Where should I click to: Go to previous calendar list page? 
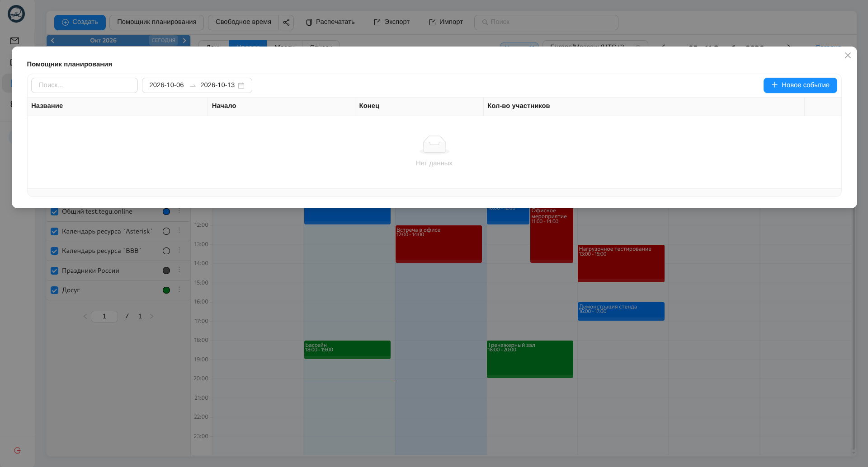(x=85, y=316)
